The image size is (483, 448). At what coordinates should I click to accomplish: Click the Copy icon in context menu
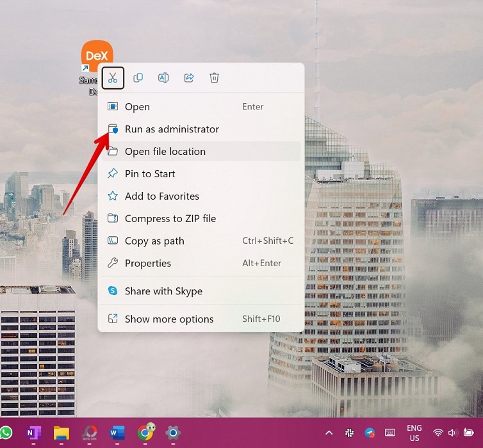(138, 78)
